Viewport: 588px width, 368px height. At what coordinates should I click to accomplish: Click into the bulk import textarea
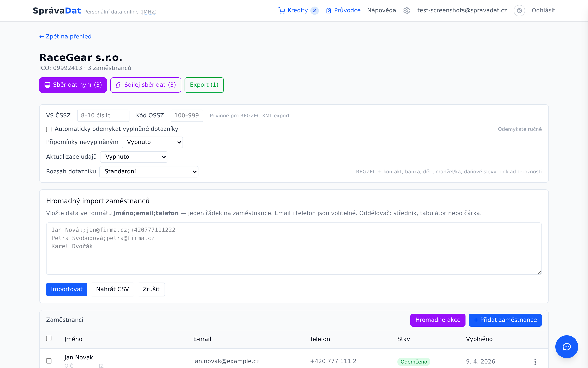coord(294,248)
